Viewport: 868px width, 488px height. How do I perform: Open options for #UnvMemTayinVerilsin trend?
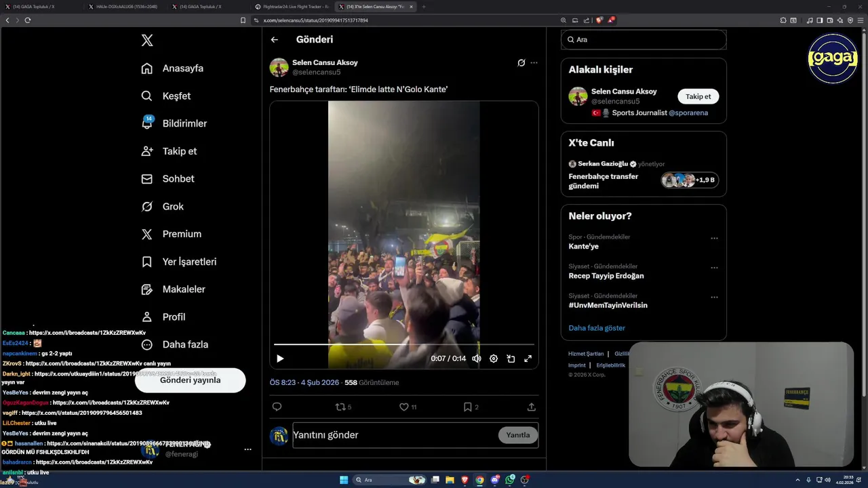point(714,297)
